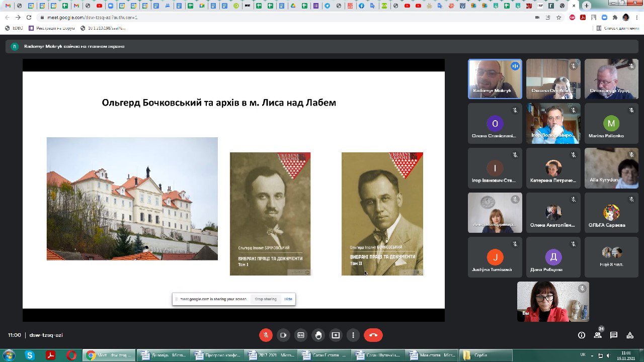Select Radomyr Mokryk's video tile
Screen dimensions: 644x362
pyautogui.click(x=495, y=79)
